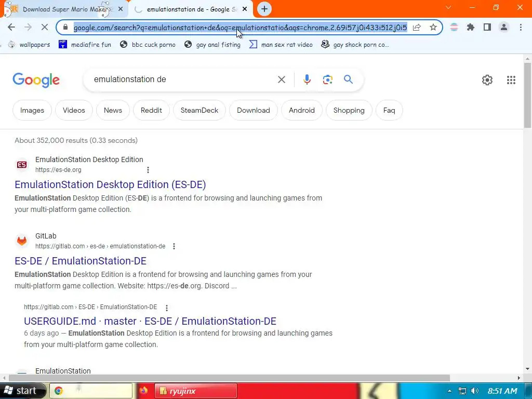This screenshot has height=399, width=532.
Task: Open ryujinx folder in taskbar
Action: 196,391
